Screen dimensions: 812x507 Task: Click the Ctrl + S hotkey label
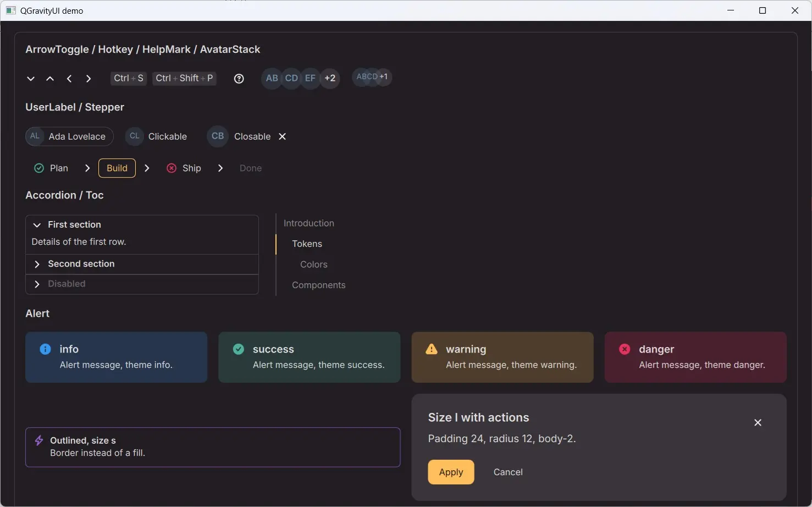[129, 78]
